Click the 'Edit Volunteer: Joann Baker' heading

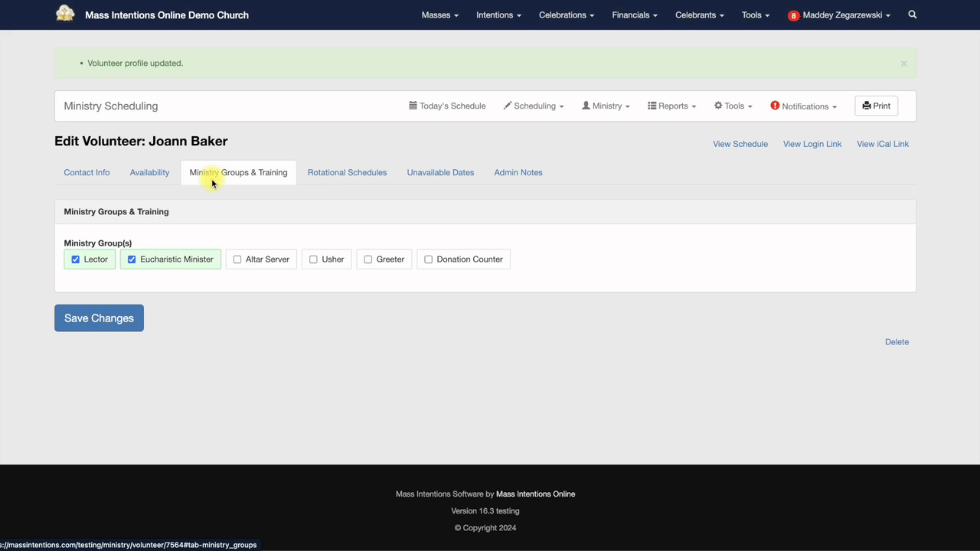(x=141, y=142)
